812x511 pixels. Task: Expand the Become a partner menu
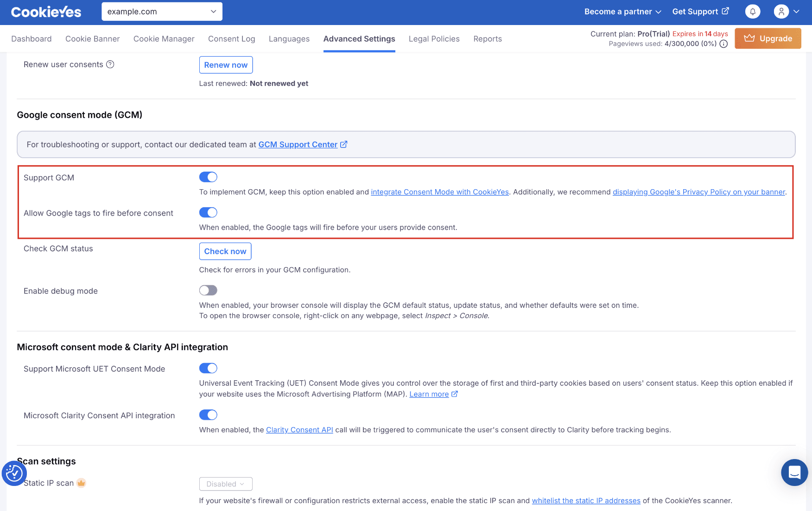point(622,12)
